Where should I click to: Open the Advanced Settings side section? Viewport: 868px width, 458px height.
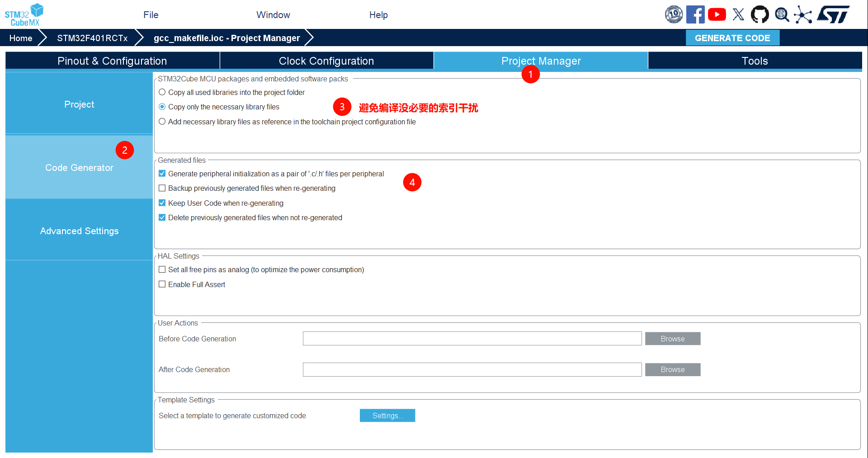pyautogui.click(x=79, y=231)
